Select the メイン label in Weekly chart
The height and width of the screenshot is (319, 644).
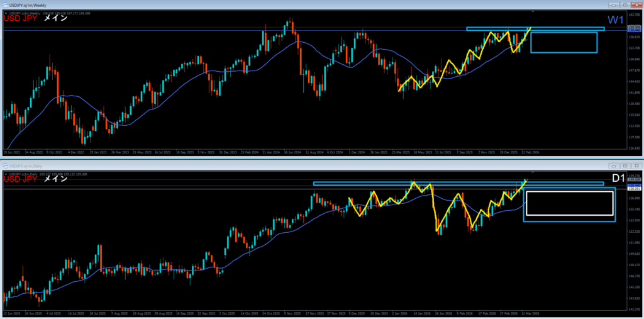click(x=55, y=18)
